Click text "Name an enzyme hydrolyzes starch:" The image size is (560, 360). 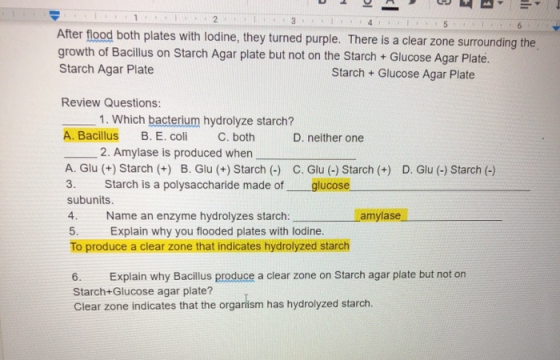coord(198,216)
